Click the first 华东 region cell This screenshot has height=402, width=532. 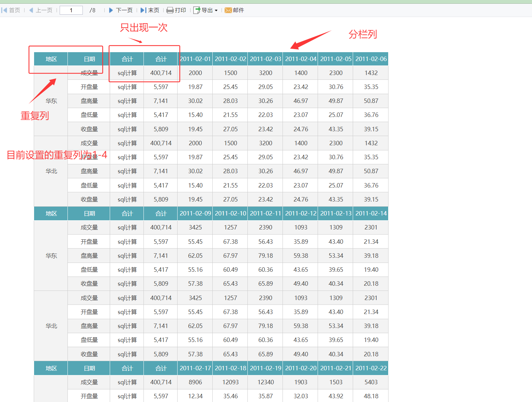pos(51,101)
